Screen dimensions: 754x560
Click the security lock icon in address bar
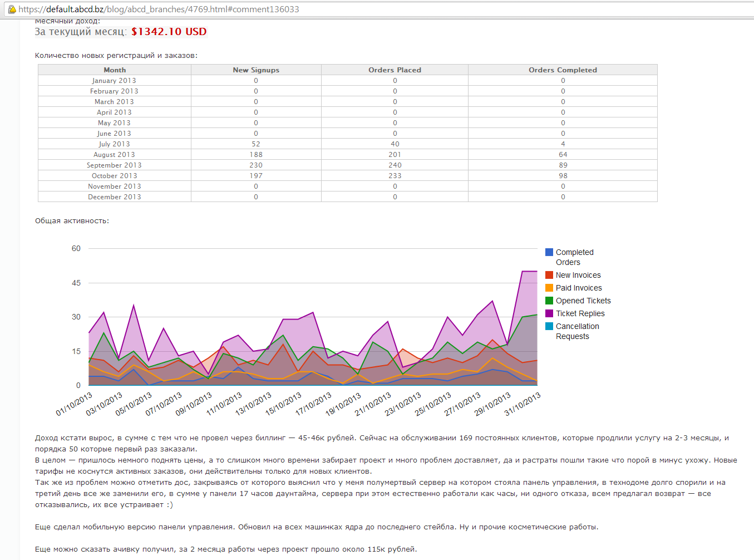click(x=12, y=9)
